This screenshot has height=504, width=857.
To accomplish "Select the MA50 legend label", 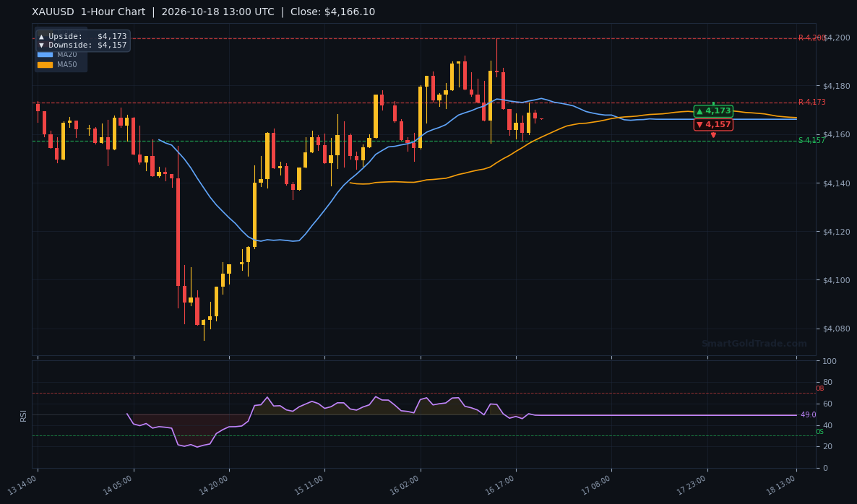I will [x=67, y=64].
